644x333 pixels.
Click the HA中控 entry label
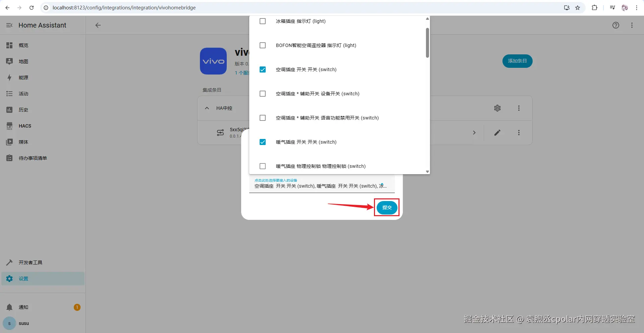[x=224, y=108]
